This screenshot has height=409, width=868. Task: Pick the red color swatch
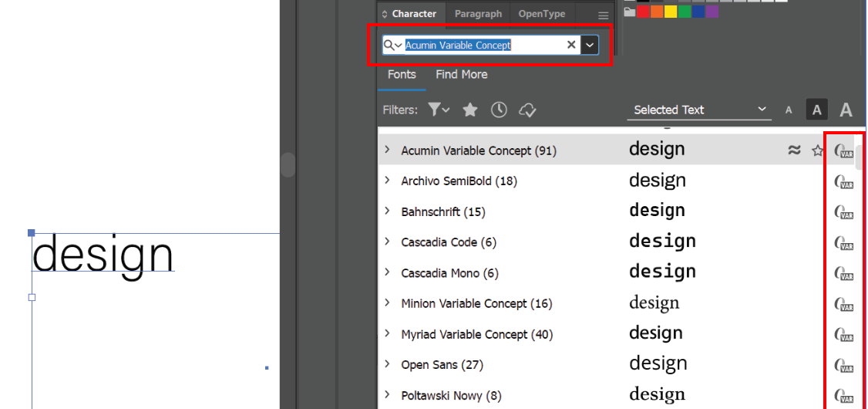coord(643,12)
